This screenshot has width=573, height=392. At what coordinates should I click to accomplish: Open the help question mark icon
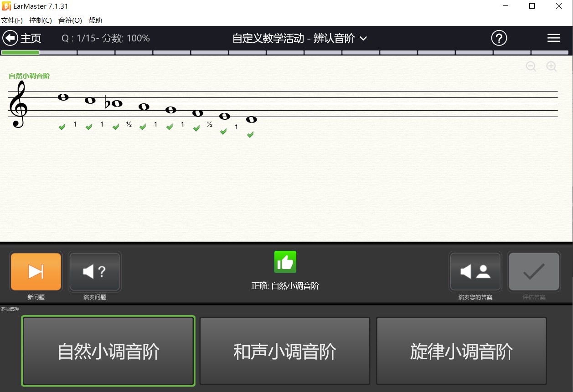coord(499,38)
